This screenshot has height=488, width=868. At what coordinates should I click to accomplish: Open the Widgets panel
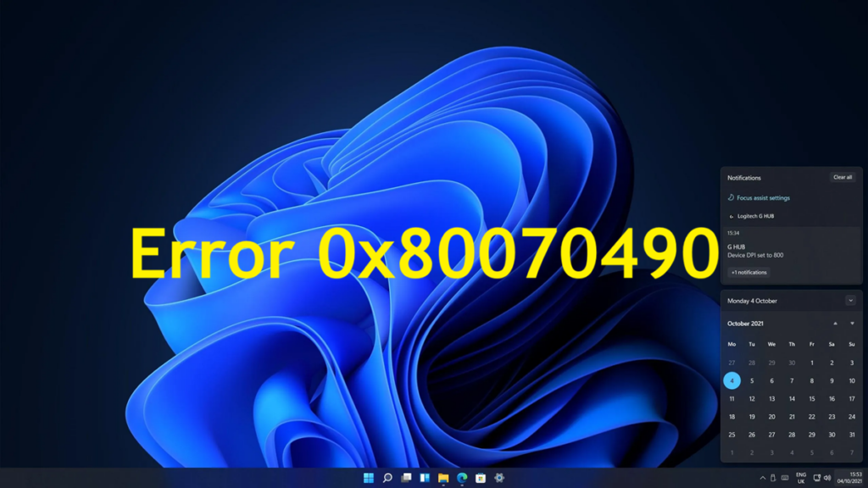click(x=425, y=477)
